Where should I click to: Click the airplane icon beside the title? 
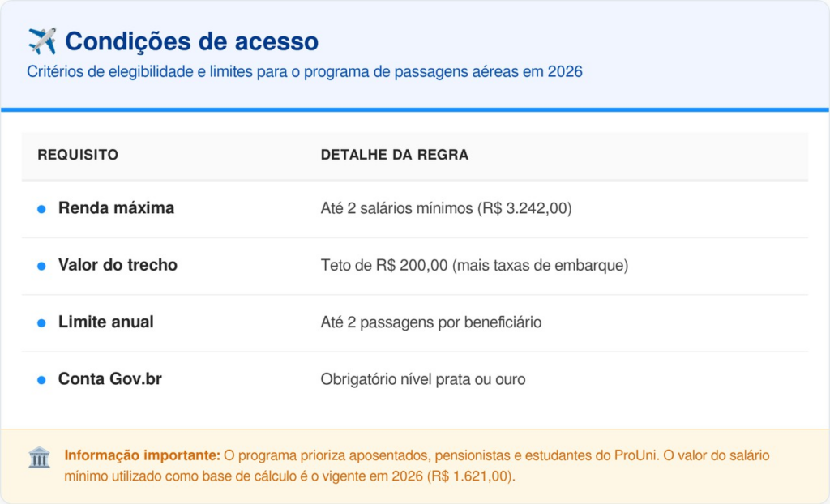pos(41,41)
